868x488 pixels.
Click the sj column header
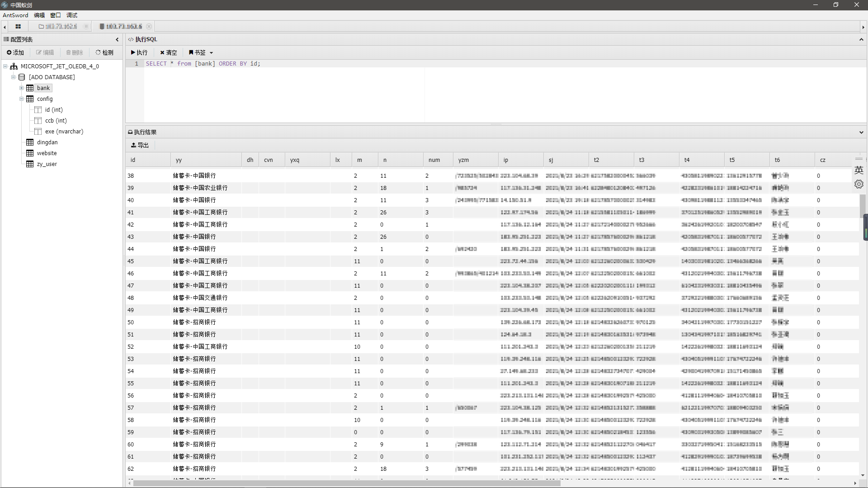point(566,160)
